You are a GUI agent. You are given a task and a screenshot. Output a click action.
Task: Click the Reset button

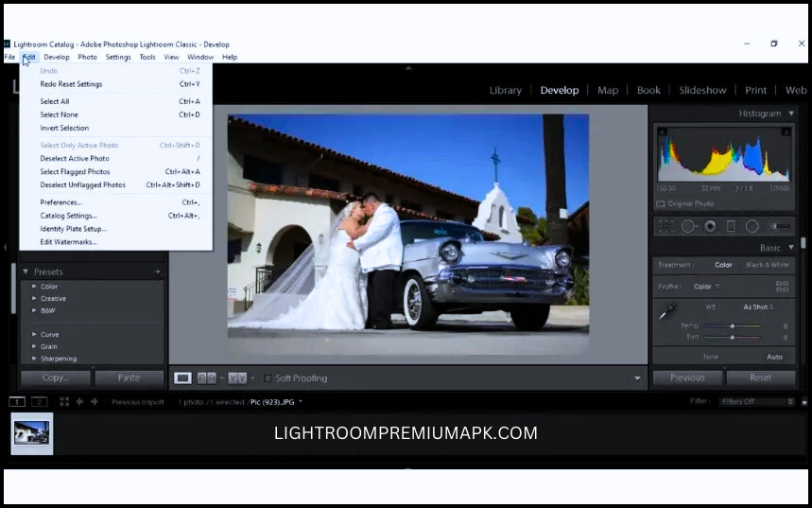(760, 377)
